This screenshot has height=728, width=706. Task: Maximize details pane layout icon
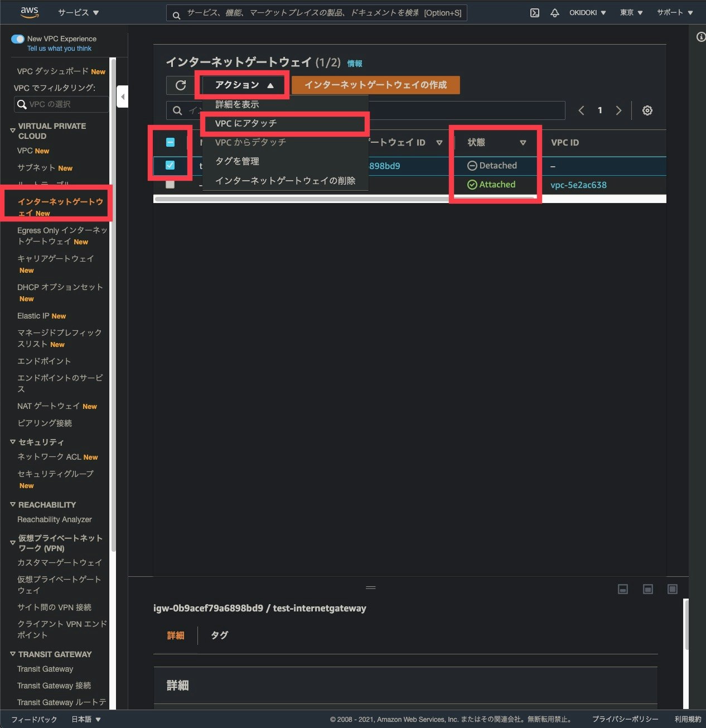point(673,589)
